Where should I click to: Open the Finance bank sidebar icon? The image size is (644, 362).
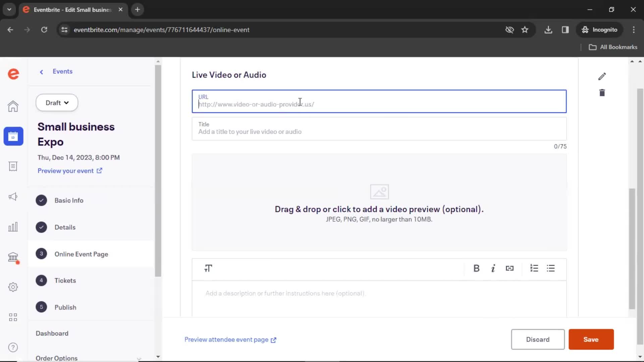point(13,257)
